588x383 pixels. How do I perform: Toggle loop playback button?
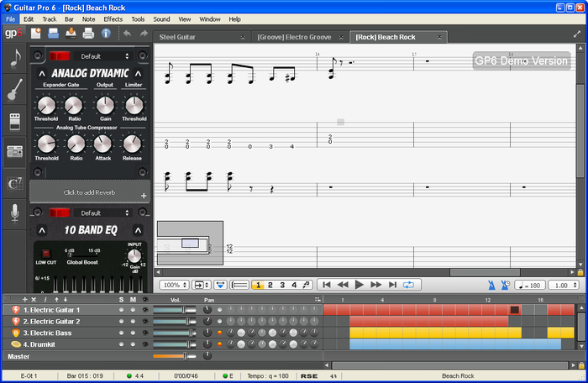[x=408, y=285]
